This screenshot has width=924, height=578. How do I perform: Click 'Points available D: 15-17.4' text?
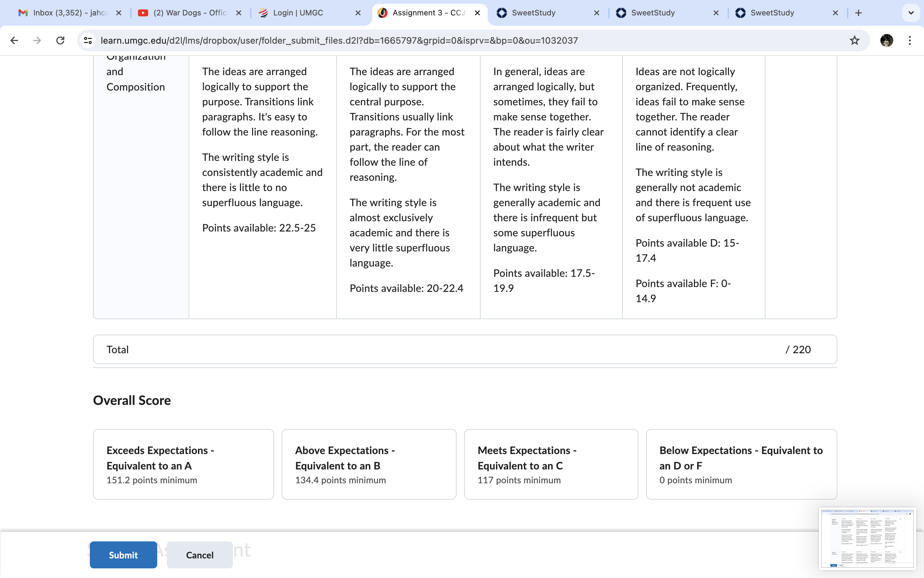[x=687, y=250]
